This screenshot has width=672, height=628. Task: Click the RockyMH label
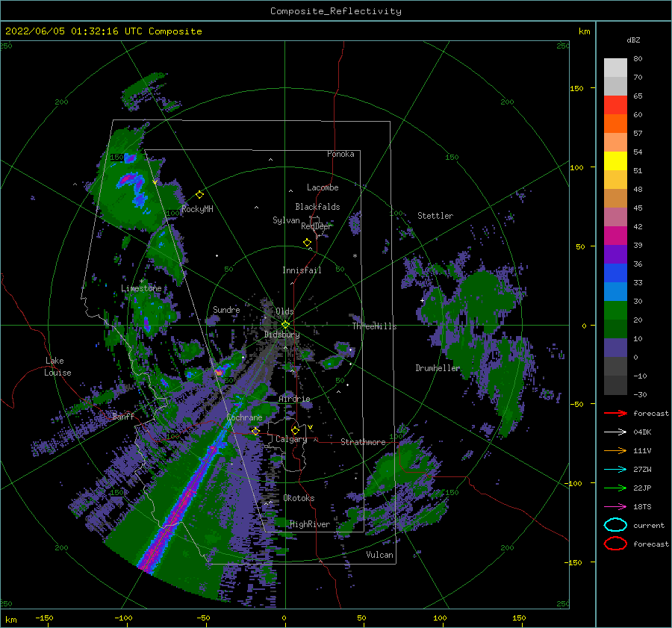pyautogui.click(x=197, y=209)
